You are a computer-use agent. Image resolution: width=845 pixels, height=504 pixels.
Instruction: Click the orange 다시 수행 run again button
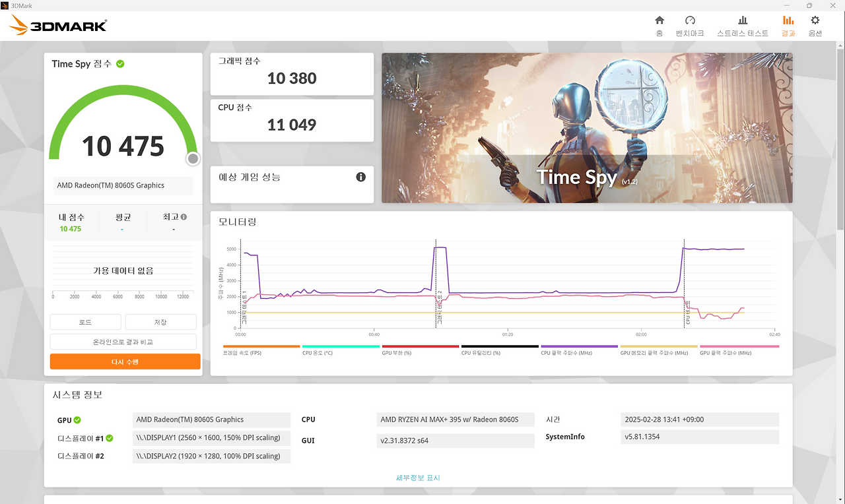(125, 362)
